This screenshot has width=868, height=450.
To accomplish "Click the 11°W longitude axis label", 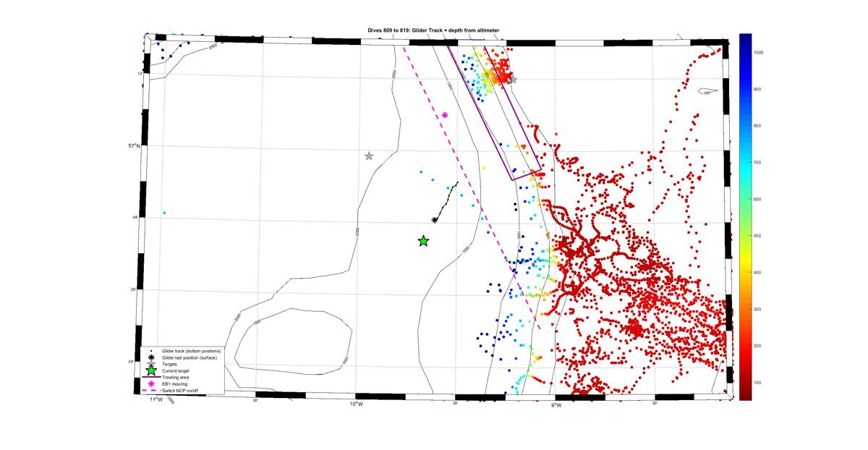I will [156, 399].
